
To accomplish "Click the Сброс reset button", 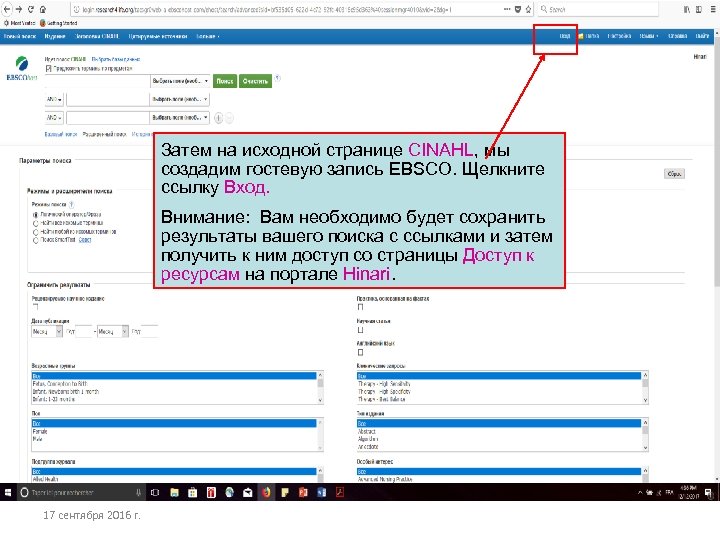I will click(x=674, y=174).
